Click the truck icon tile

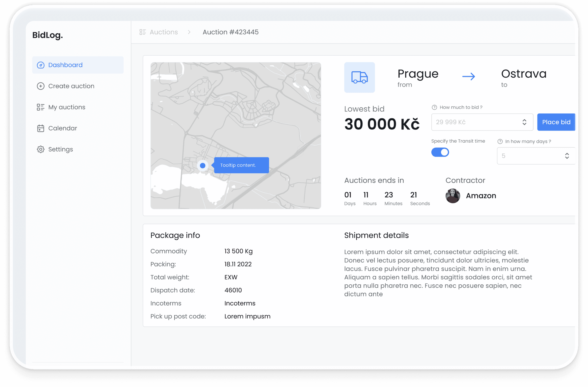pos(359,77)
